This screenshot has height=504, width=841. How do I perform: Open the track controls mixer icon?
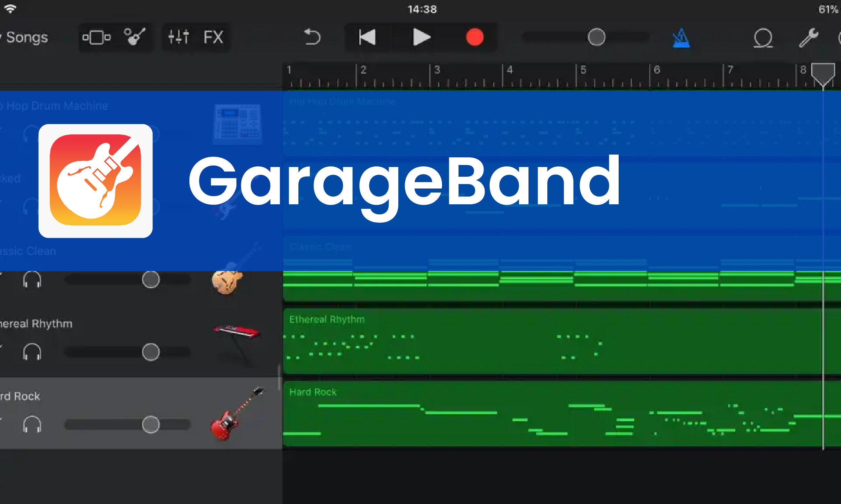pos(179,37)
